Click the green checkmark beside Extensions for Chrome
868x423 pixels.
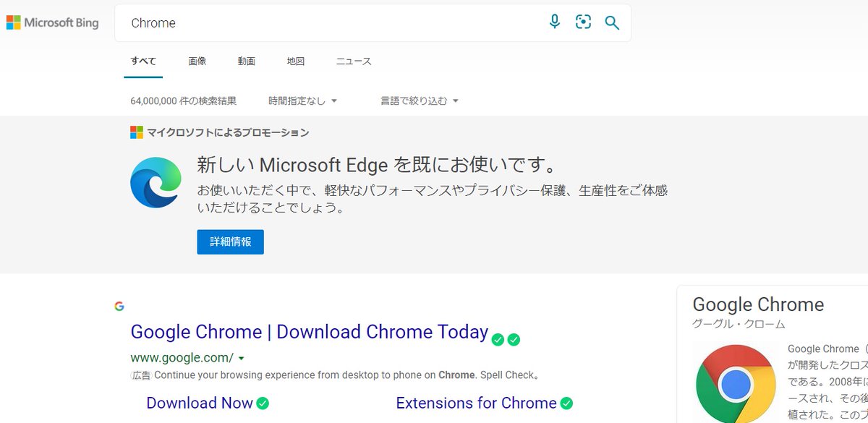click(566, 403)
